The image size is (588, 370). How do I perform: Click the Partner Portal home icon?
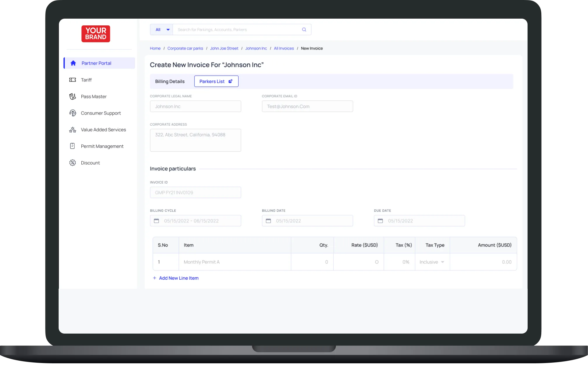coord(73,63)
